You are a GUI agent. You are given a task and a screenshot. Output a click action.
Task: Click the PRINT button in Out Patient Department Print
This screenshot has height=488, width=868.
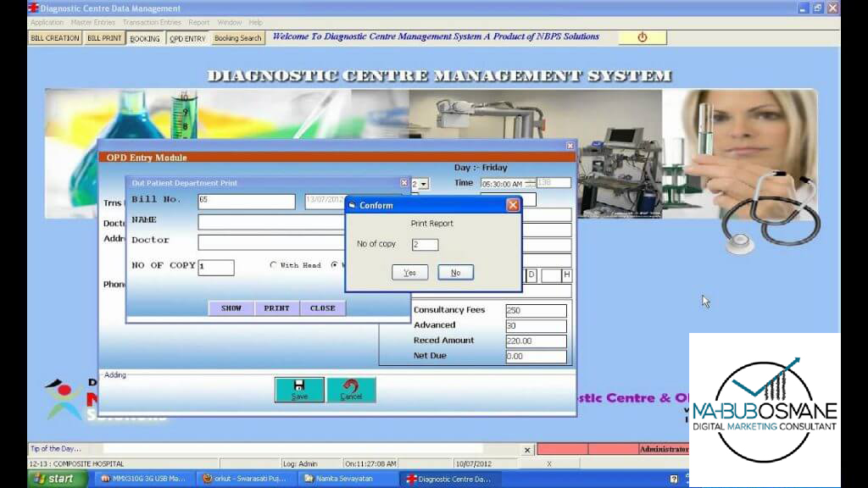(x=275, y=308)
